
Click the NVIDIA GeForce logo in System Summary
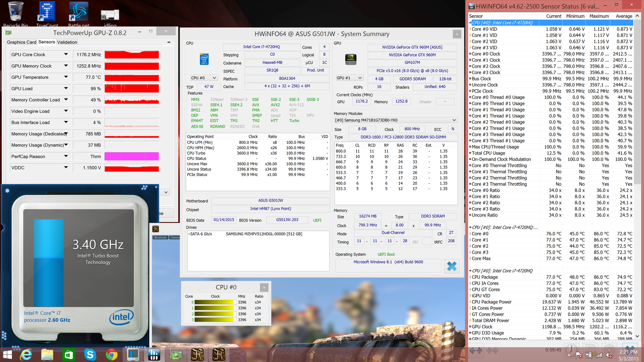pos(351,59)
